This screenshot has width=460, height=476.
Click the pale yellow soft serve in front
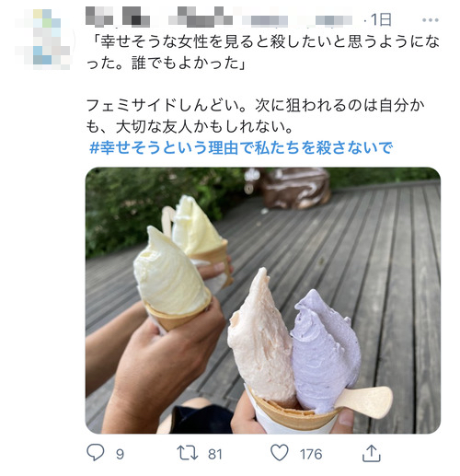point(170,273)
